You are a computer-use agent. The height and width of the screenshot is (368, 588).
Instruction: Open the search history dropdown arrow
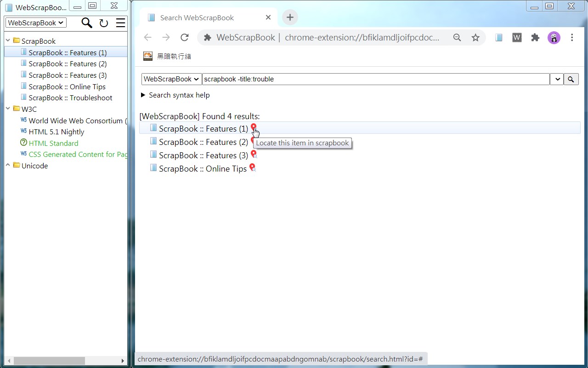pyautogui.click(x=557, y=79)
